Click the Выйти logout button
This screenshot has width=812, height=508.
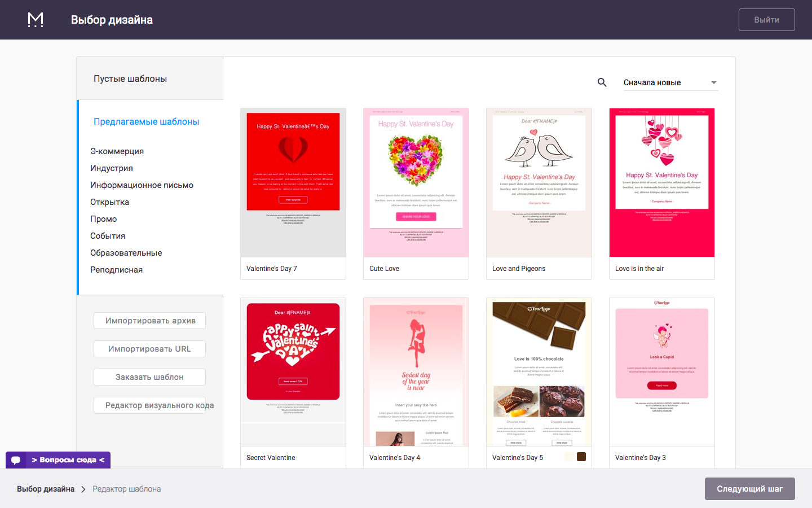[x=766, y=20]
